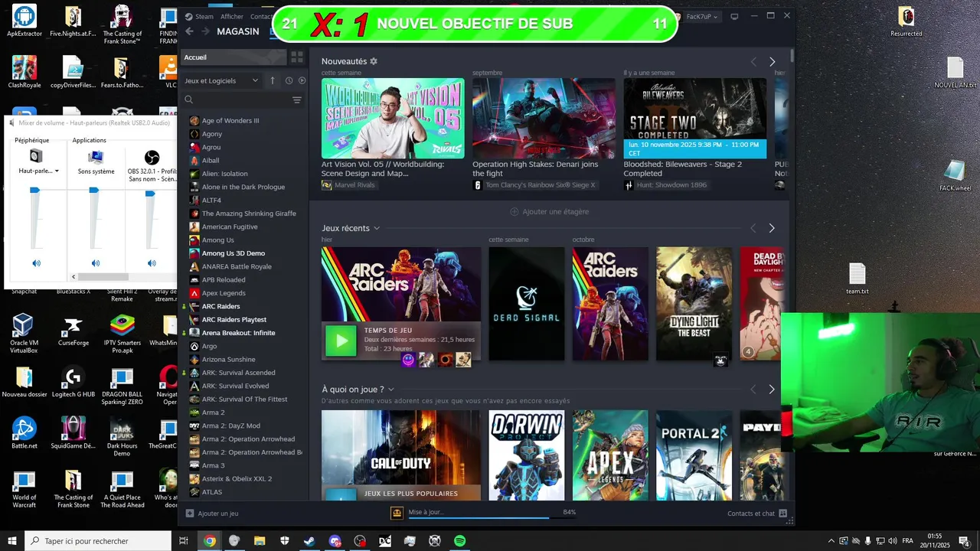Click Ajouter un jeu
Viewport: 980px width, 551px height.
point(212,514)
